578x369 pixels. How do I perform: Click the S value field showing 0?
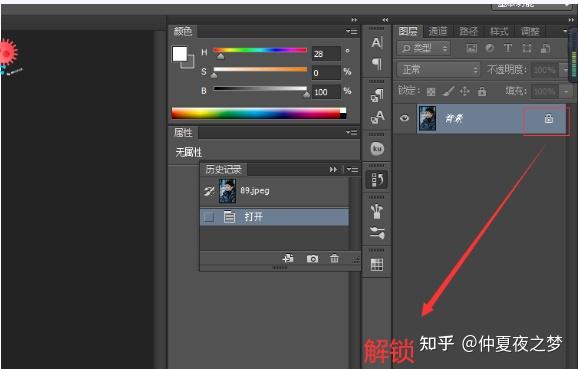click(326, 73)
